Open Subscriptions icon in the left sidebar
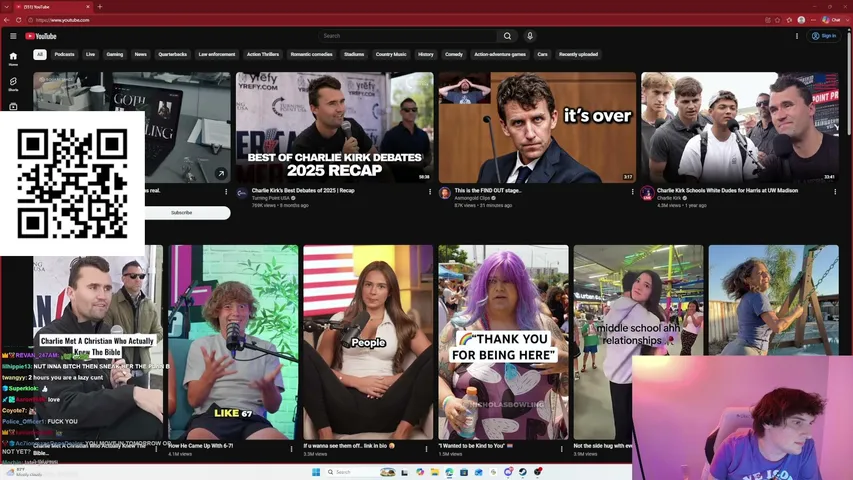This screenshot has height=480, width=853. (13, 106)
